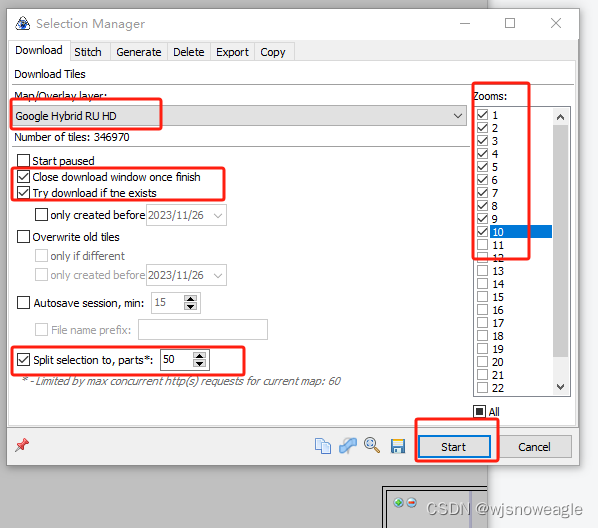
Task: Click the pin window icon
Action: pos(22,445)
